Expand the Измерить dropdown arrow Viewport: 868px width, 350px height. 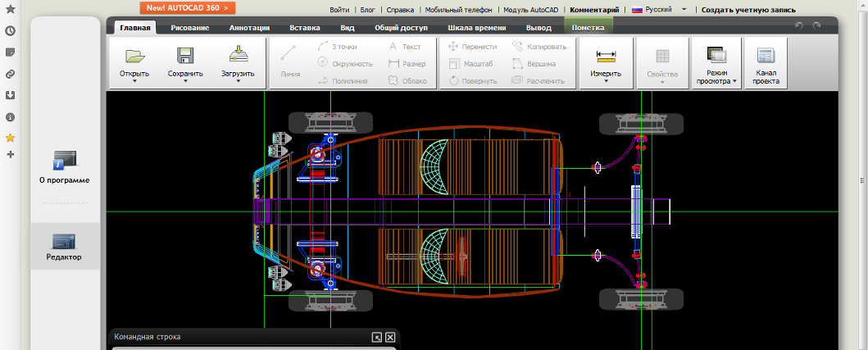[606, 81]
